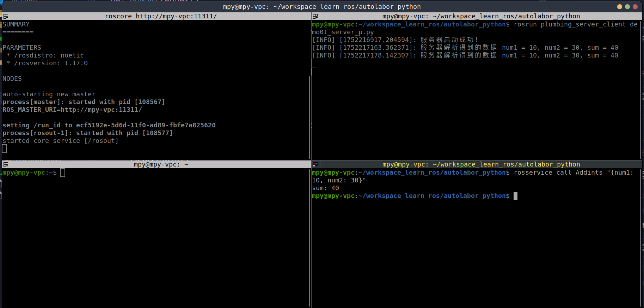Select the mpy@mpy-vpc: ~ pane title bar
The height and width of the screenshot is (308, 644).
161,164
